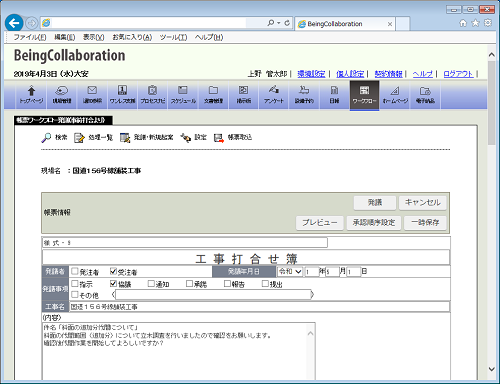The height and width of the screenshot is (384, 500).
Task: Open the アンケート nav icon
Action: [x=274, y=95]
